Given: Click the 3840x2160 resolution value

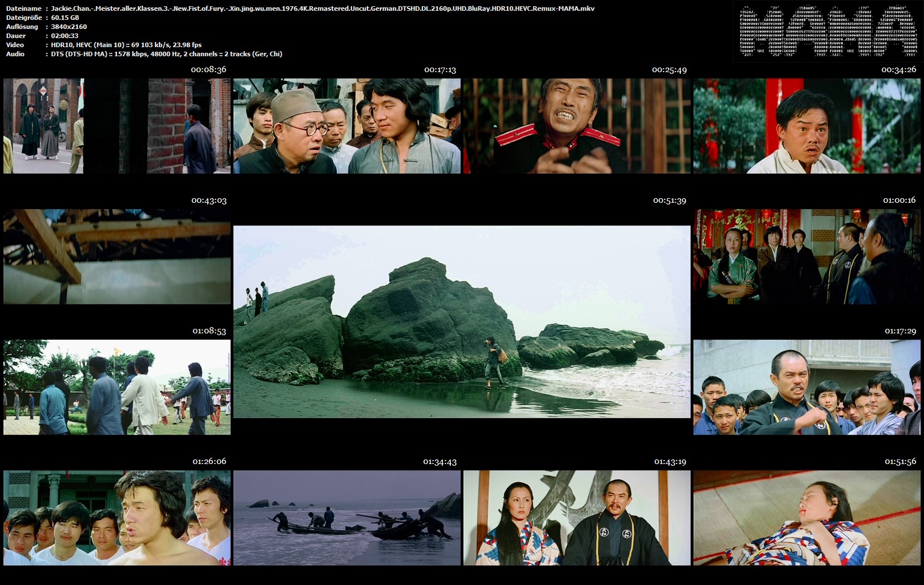Looking at the screenshot, I should 69,27.
